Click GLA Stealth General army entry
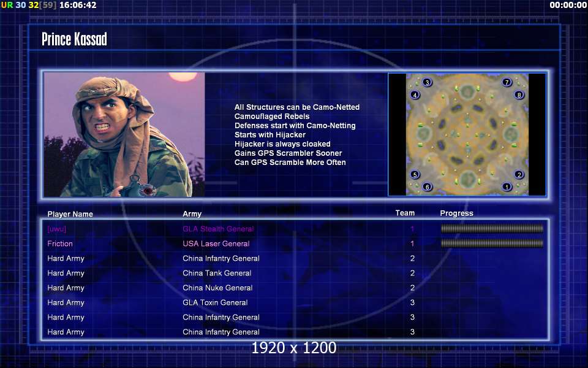 click(x=218, y=229)
